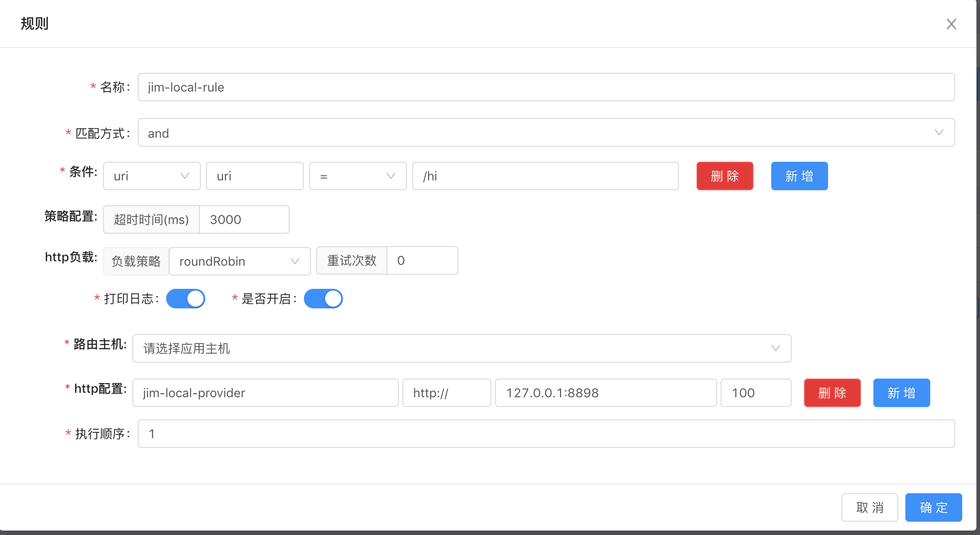Delete the http配置 entry with 删除
Image resolution: width=980 pixels, height=535 pixels.
pyautogui.click(x=832, y=393)
